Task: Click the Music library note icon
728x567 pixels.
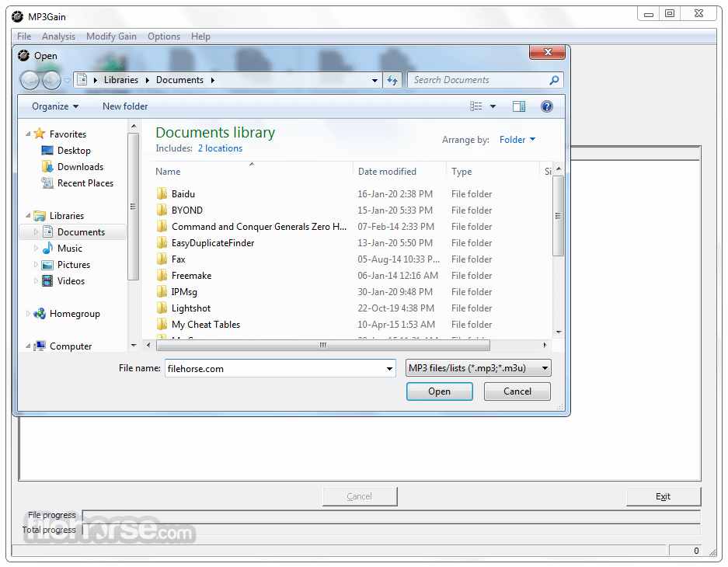Action: [47, 248]
